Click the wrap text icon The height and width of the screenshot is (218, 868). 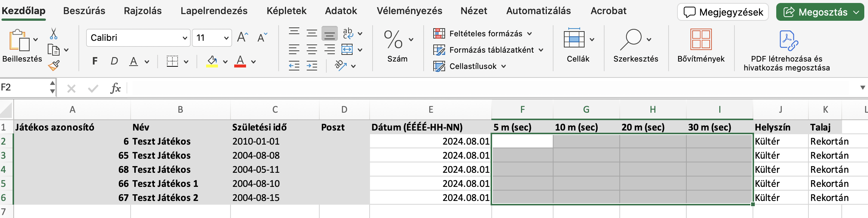tap(348, 33)
